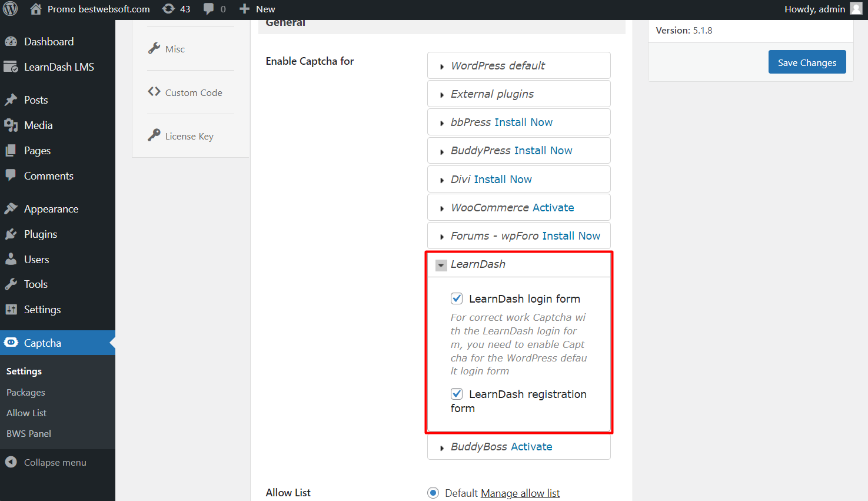Open the Manage allow list link
This screenshot has width=868, height=501.
pyautogui.click(x=520, y=493)
